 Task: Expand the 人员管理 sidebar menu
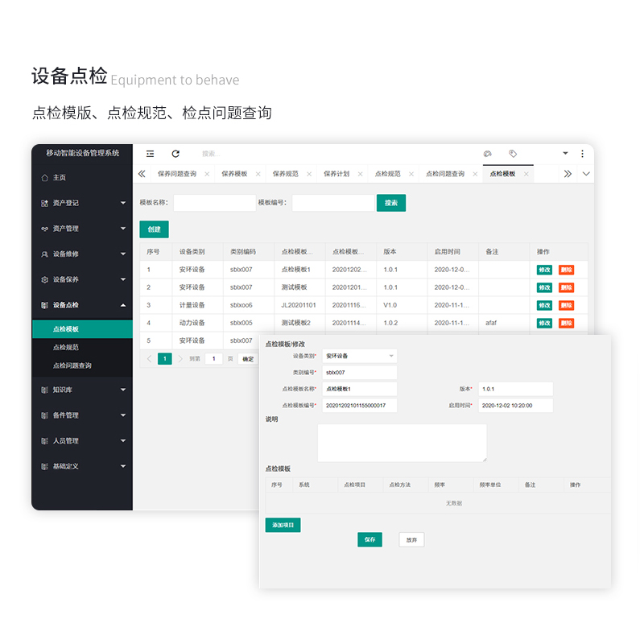[82, 440]
